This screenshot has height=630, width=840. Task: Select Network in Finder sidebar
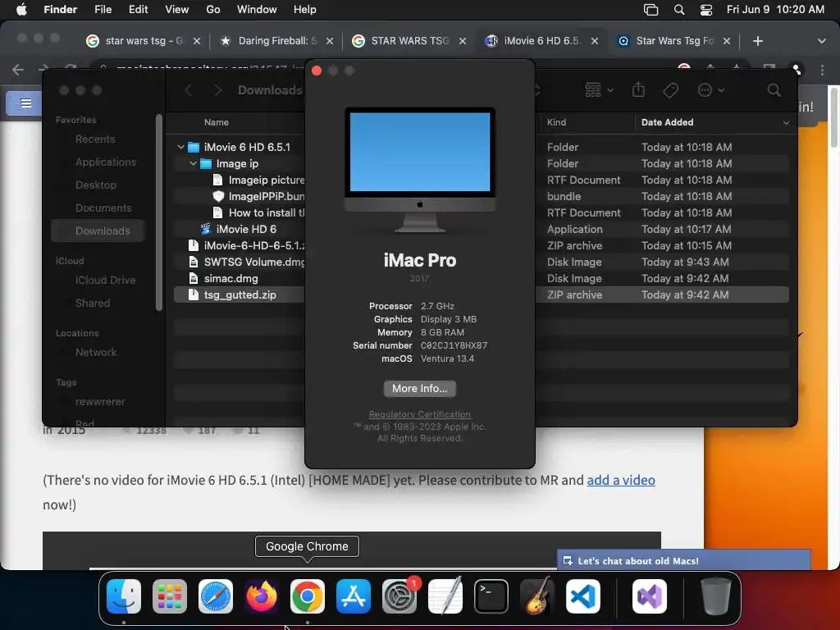point(96,352)
